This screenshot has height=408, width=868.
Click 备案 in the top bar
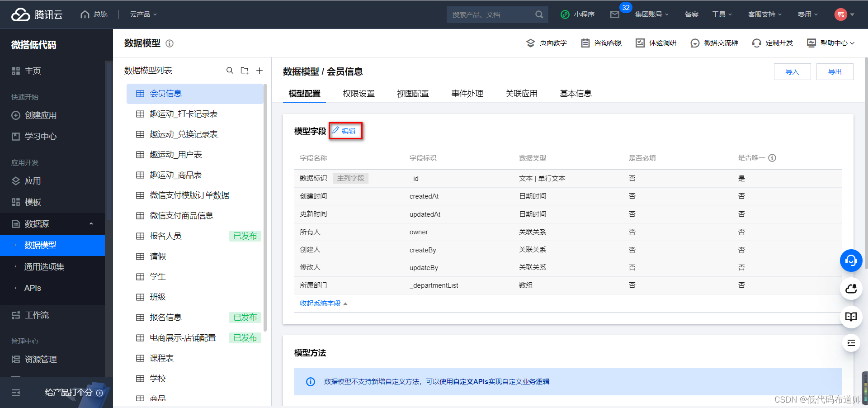pyautogui.click(x=691, y=14)
